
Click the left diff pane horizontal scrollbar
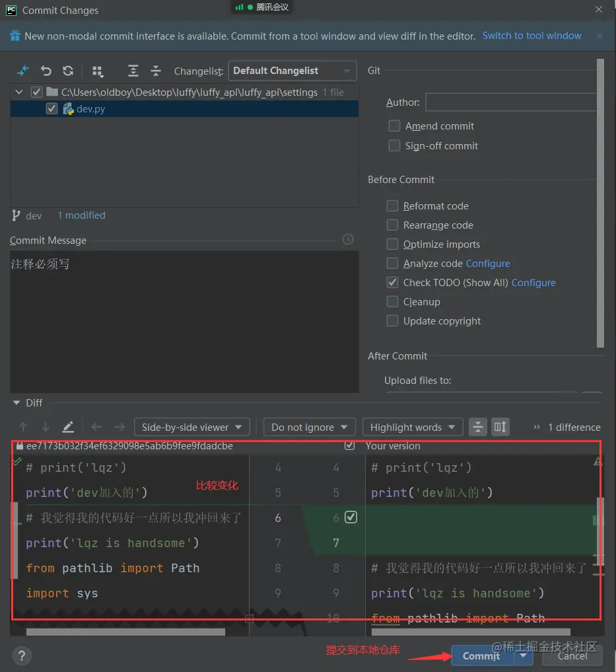pos(125,632)
